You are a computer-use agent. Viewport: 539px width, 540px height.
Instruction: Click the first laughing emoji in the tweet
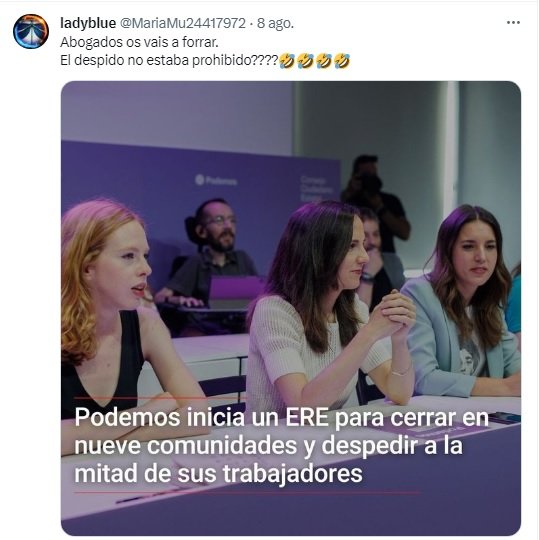pyautogui.click(x=287, y=61)
